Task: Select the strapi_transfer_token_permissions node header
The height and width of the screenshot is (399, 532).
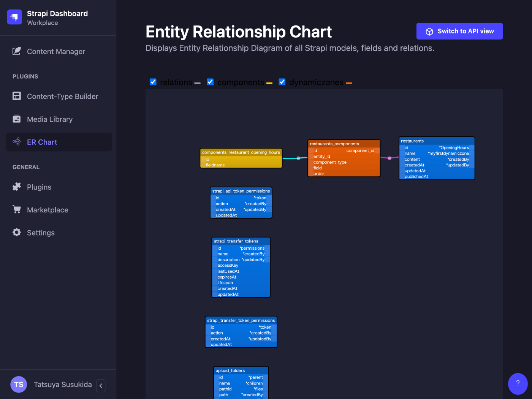Action: pos(241,320)
